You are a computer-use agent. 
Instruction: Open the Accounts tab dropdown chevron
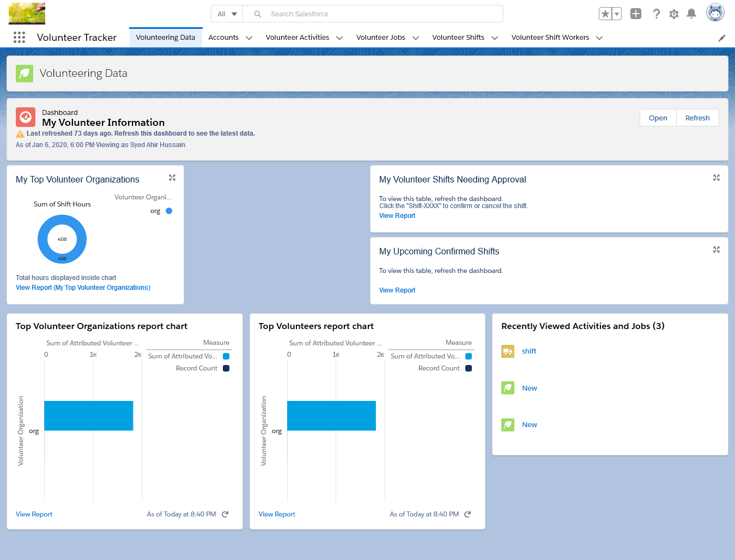[249, 38]
